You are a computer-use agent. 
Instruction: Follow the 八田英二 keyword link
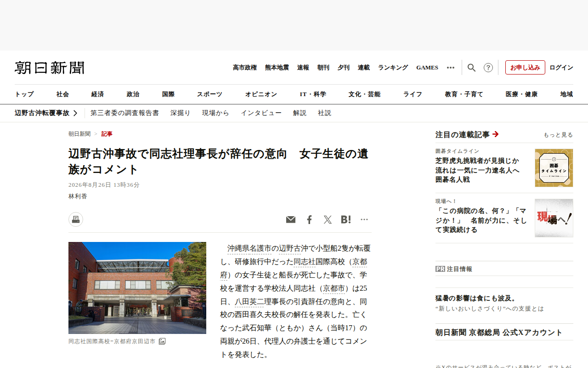tap(249, 302)
